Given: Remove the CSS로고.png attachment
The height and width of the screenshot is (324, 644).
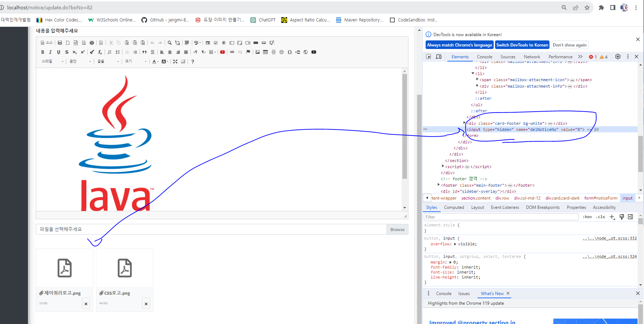Looking at the screenshot, I should pos(146,304).
